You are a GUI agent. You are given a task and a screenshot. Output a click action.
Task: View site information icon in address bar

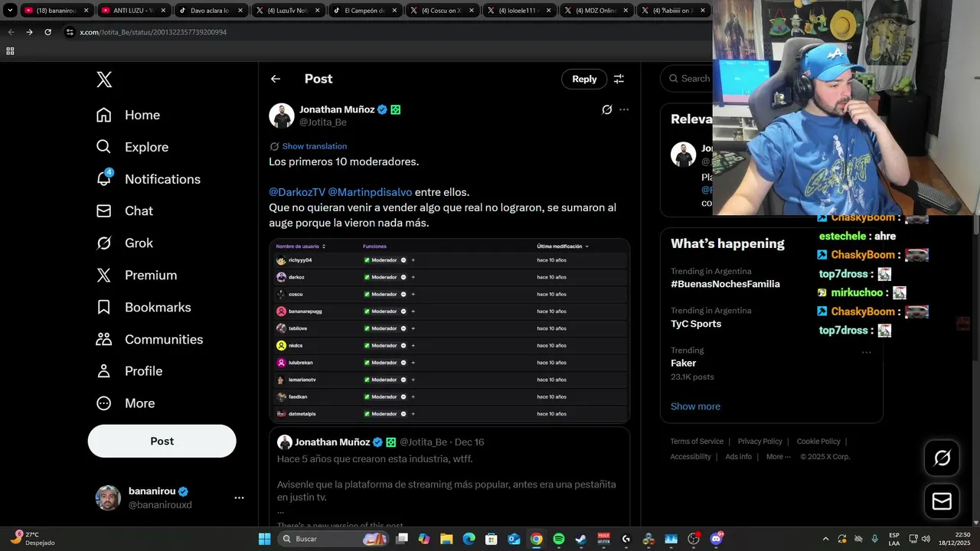pyautogui.click(x=70, y=32)
